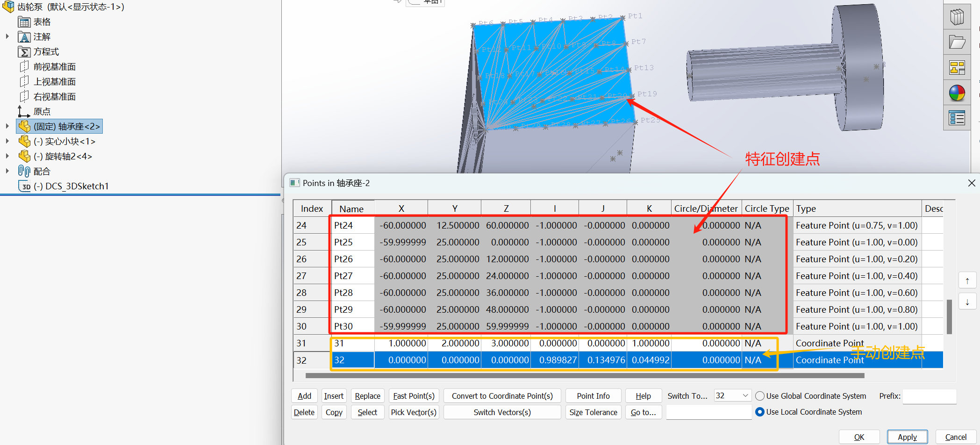Image resolution: width=980 pixels, height=445 pixels.
Task: Open the Custom Properties panel
Action: [x=957, y=117]
